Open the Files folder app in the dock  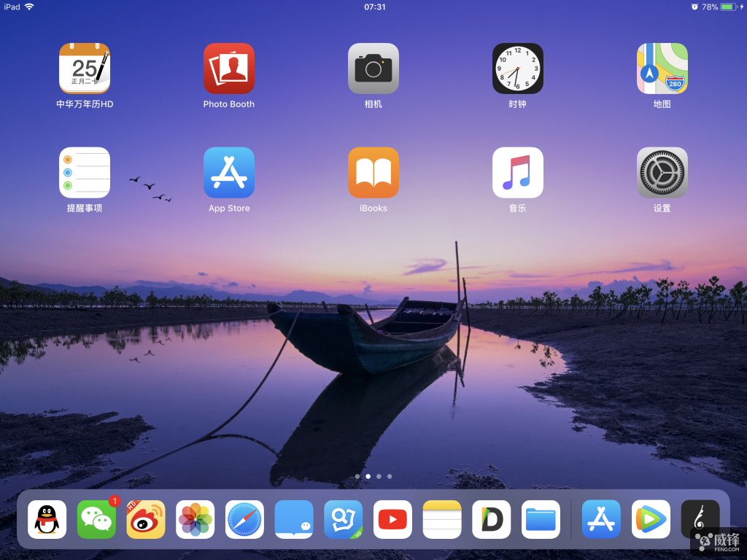(541, 519)
